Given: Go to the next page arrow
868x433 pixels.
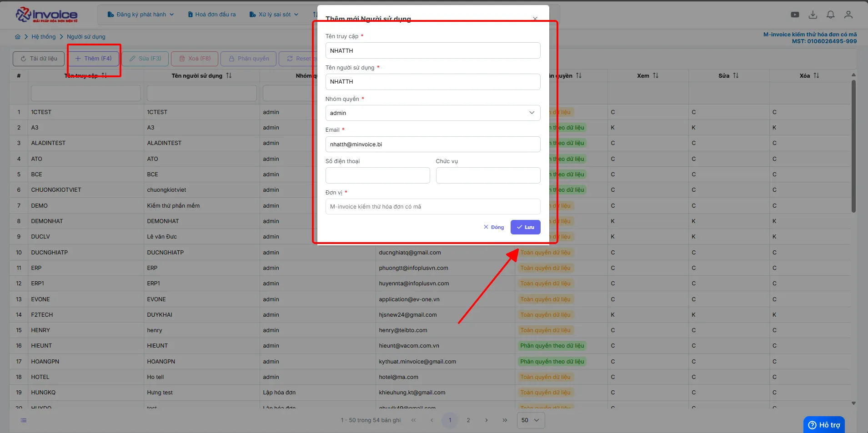Looking at the screenshot, I should pyautogui.click(x=487, y=420).
